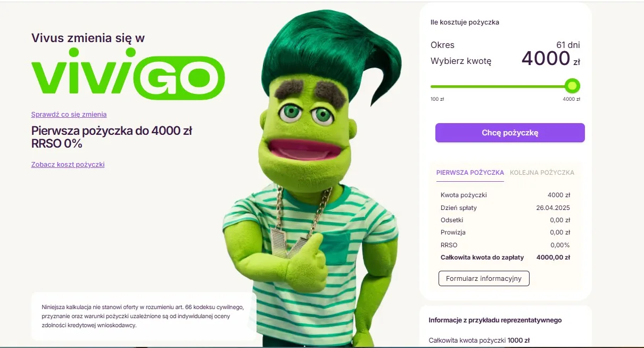Click the large '4000 zł' selected amount

tap(550, 59)
